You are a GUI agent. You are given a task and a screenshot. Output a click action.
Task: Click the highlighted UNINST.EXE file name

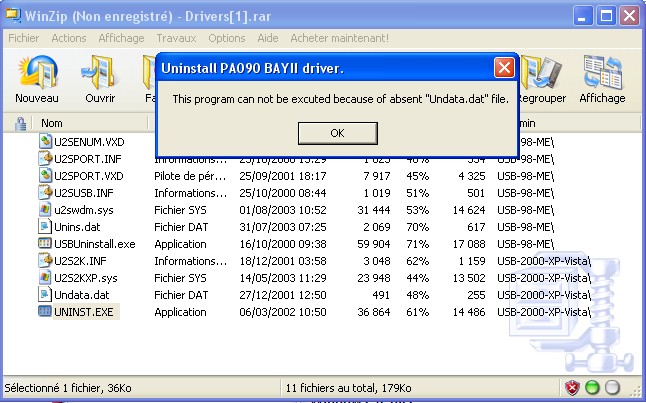pyautogui.click(x=86, y=312)
